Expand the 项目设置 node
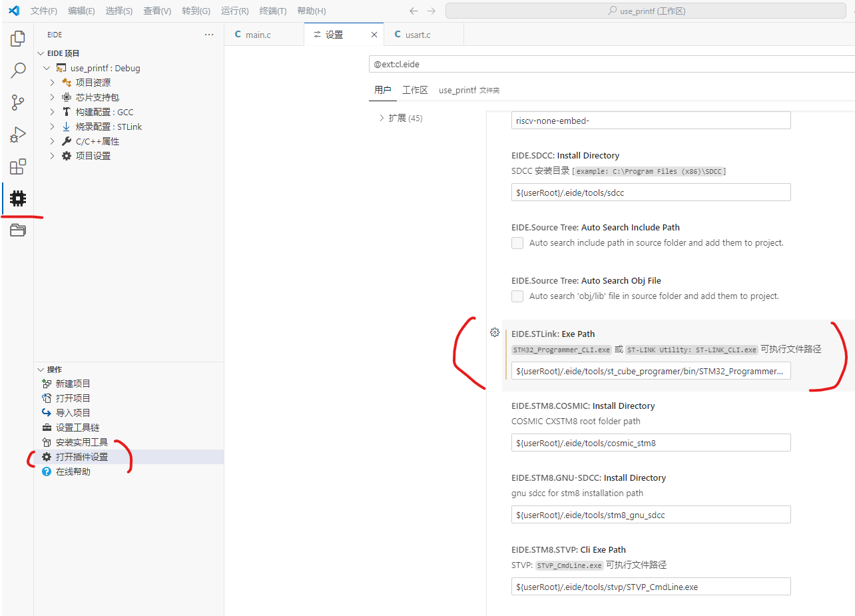The width and height of the screenshot is (855, 616). (x=53, y=156)
